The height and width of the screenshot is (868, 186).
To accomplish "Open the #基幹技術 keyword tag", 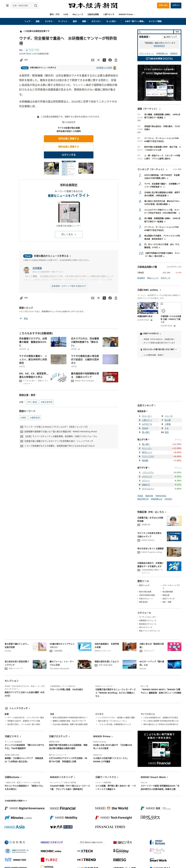I will [x=35, y=418].
